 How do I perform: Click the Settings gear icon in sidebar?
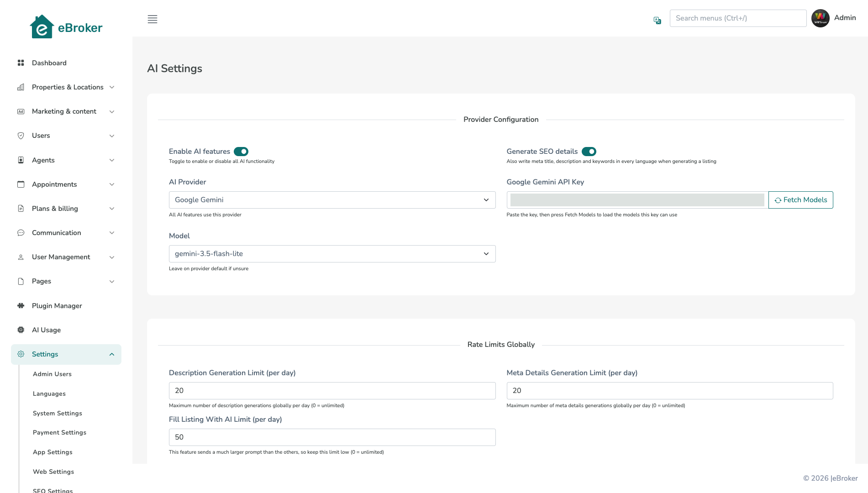point(21,354)
